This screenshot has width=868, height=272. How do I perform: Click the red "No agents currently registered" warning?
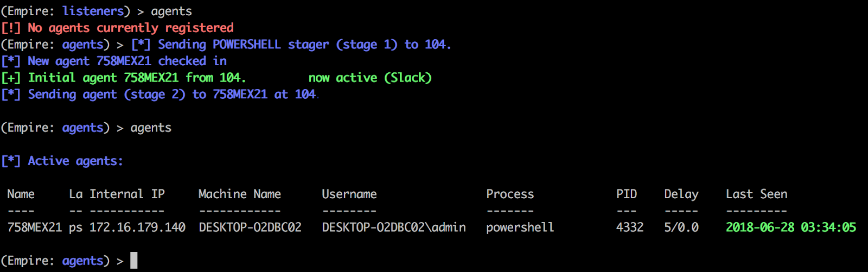click(x=130, y=28)
